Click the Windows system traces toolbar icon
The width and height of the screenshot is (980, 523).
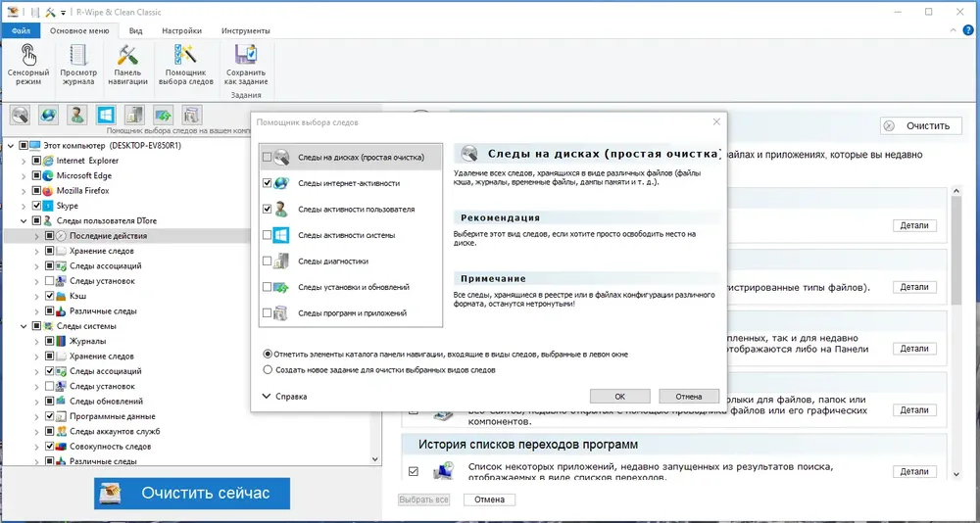(106, 115)
